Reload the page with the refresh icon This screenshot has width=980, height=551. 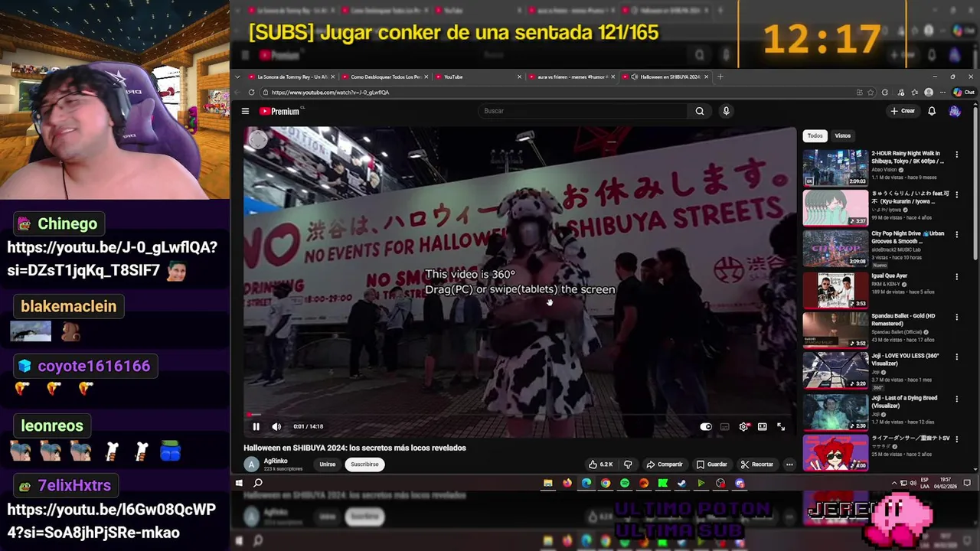click(251, 92)
